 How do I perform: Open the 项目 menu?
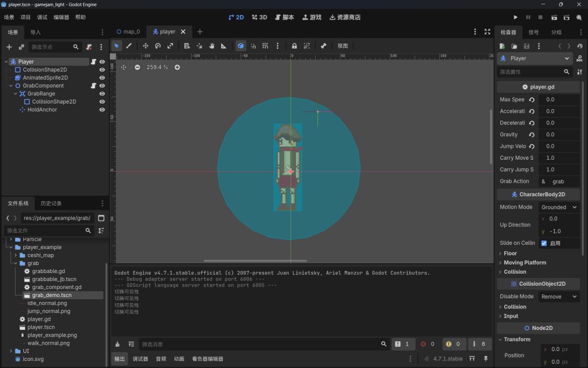coord(26,17)
